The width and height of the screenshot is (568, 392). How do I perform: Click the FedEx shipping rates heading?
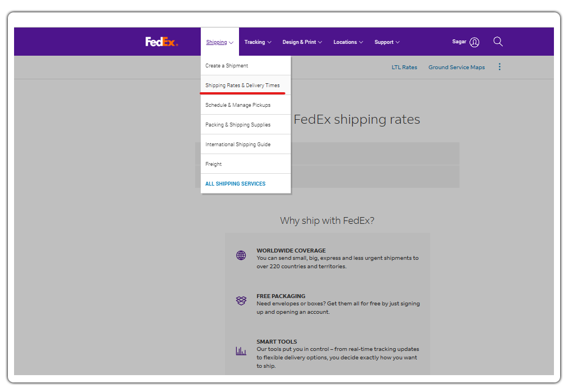(x=357, y=119)
